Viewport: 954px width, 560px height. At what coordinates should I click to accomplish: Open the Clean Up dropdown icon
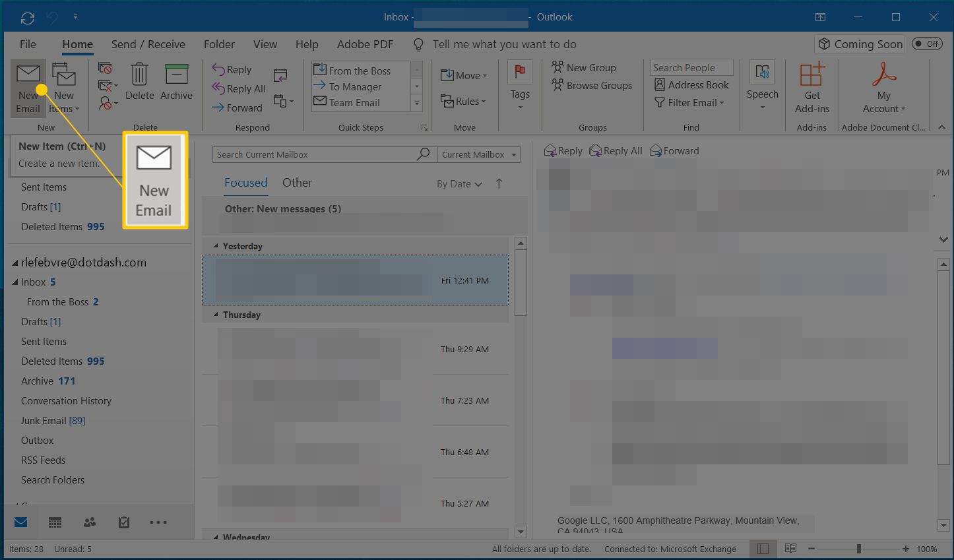click(x=108, y=86)
